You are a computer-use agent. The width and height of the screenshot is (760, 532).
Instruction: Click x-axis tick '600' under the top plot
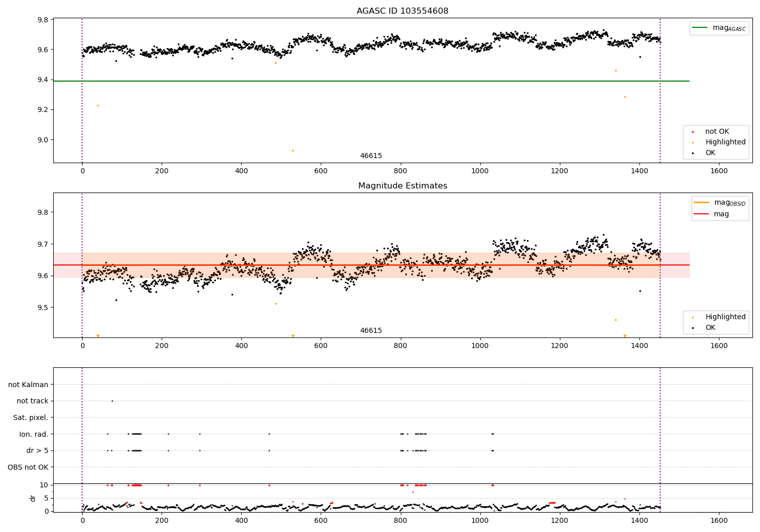coord(321,171)
